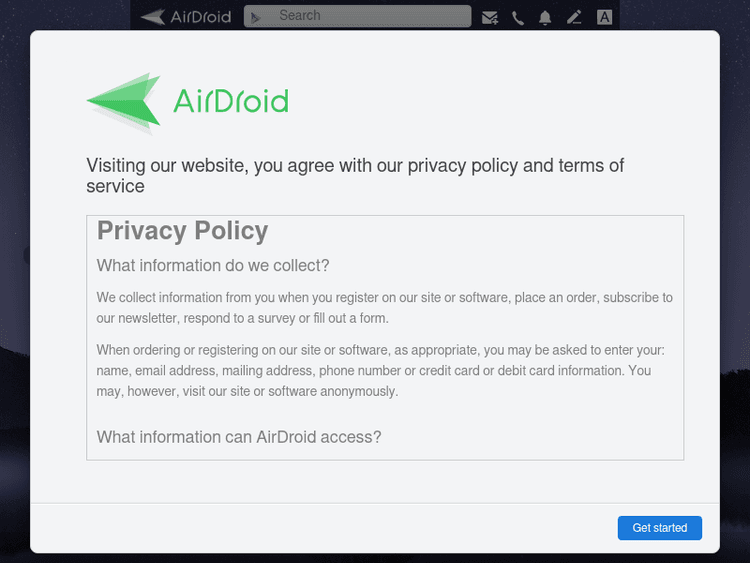The width and height of the screenshot is (750, 563).
Task: Click the paragraph starting "When ordering or registering"
Action: tap(380, 370)
